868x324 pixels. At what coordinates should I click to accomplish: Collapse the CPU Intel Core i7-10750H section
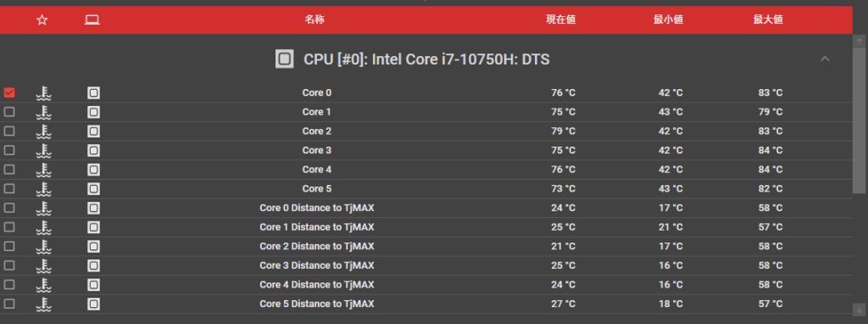pyautogui.click(x=825, y=59)
